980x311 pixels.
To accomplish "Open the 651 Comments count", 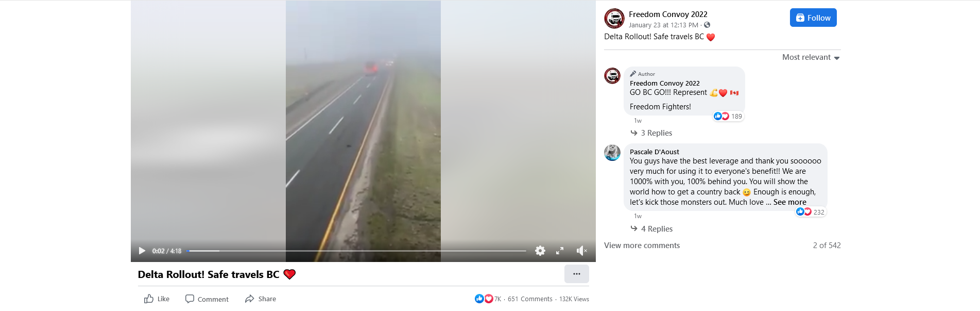I will (530, 299).
